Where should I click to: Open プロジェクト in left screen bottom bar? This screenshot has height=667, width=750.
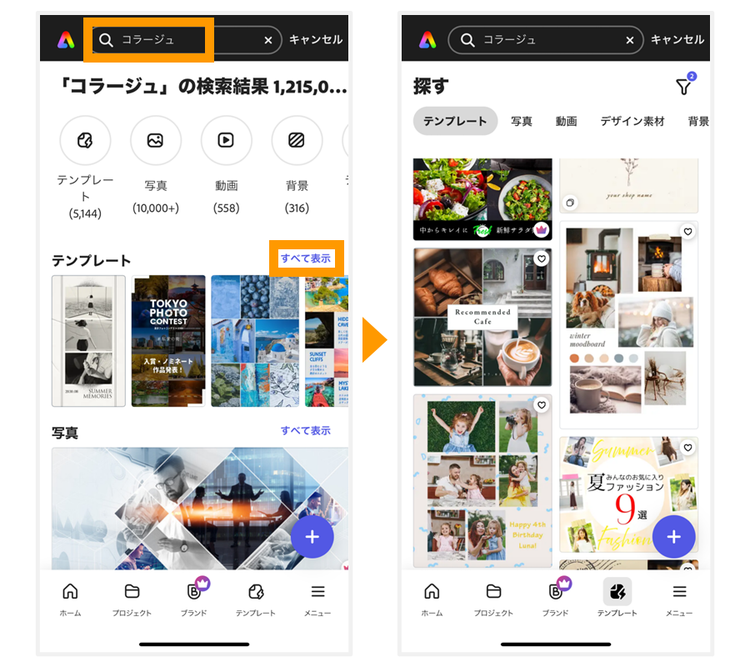(x=132, y=599)
